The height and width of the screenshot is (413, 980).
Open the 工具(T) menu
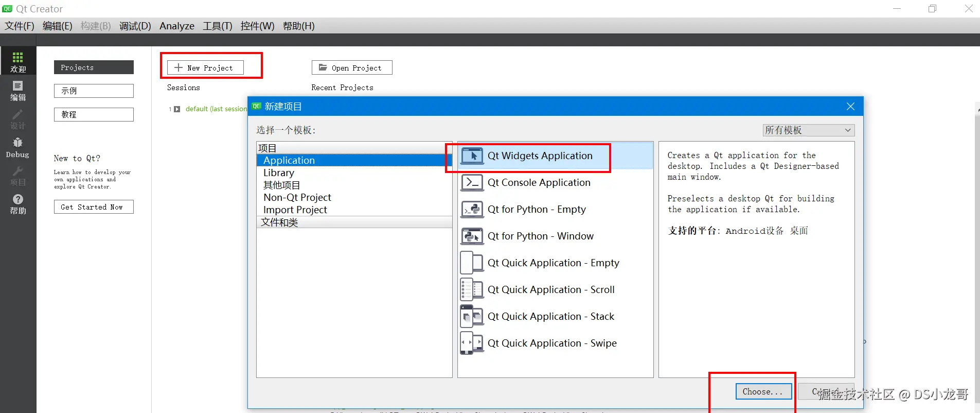click(217, 26)
